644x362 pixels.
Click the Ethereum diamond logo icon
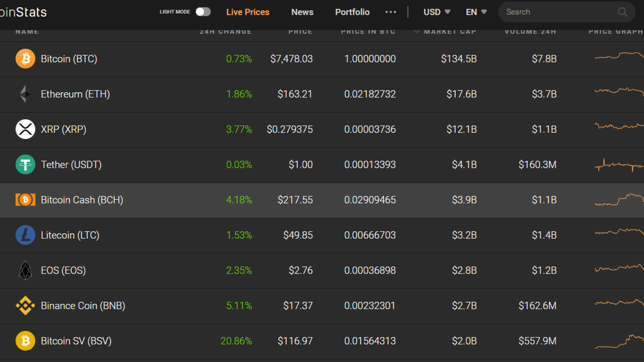coord(25,94)
